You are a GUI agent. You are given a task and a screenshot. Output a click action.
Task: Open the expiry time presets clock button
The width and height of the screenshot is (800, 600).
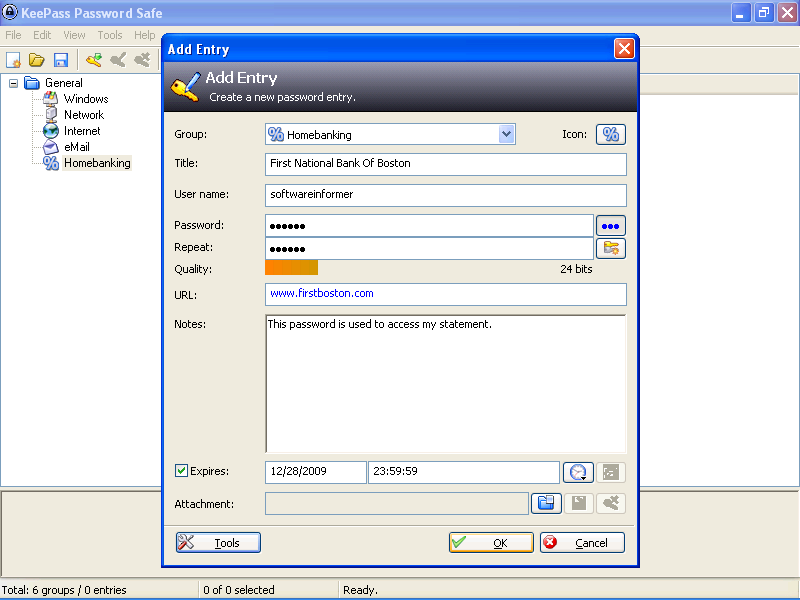click(578, 472)
